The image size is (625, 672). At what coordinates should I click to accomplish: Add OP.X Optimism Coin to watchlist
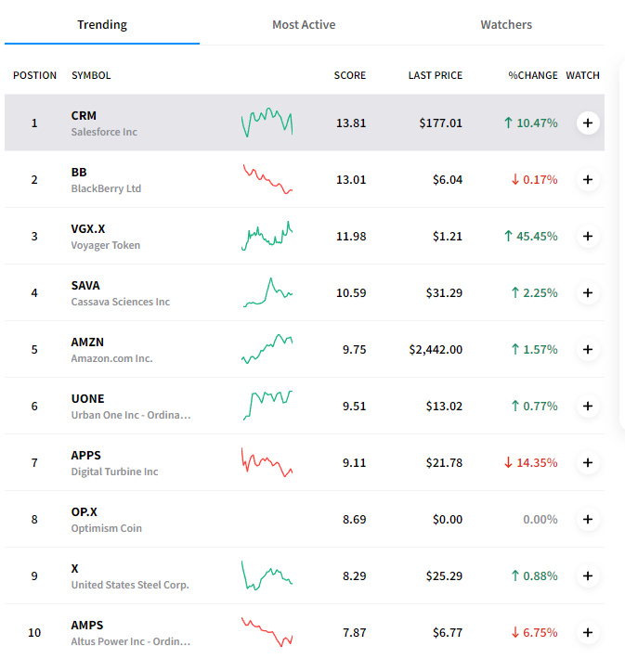[x=588, y=519]
